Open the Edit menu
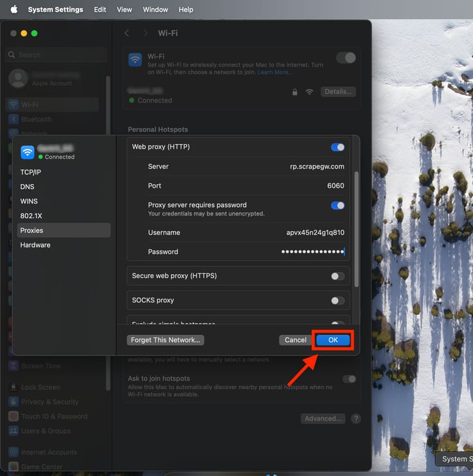Viewport: 473px width, 476px height. point(100,10)
